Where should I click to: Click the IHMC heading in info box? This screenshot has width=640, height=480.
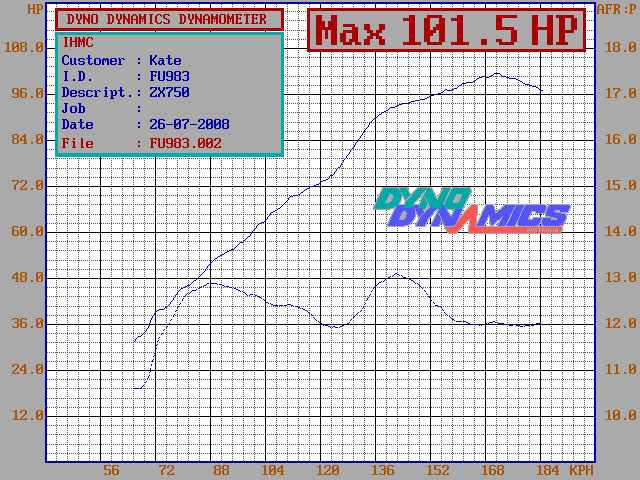tap(78, 42)
